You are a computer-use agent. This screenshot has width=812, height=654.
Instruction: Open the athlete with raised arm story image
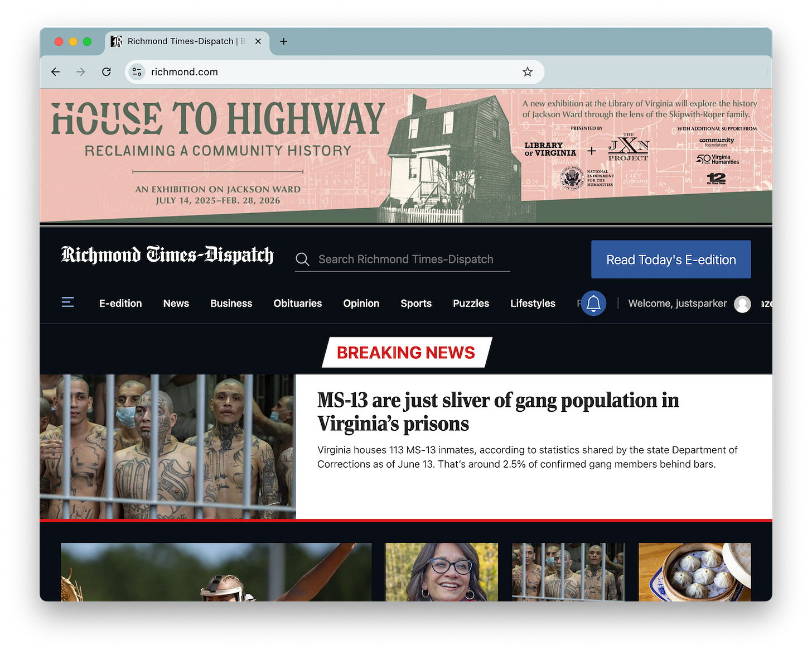click(x=216, y=572)
